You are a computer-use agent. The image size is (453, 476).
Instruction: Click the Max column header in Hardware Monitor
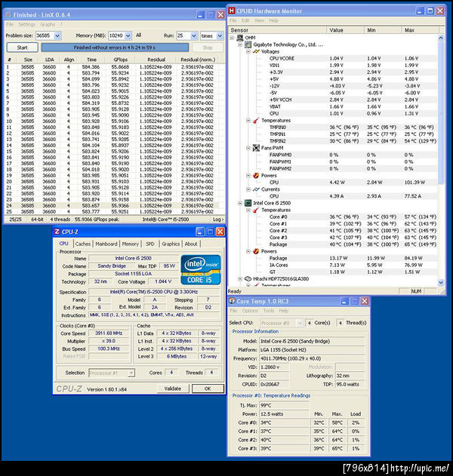point(420,30)
